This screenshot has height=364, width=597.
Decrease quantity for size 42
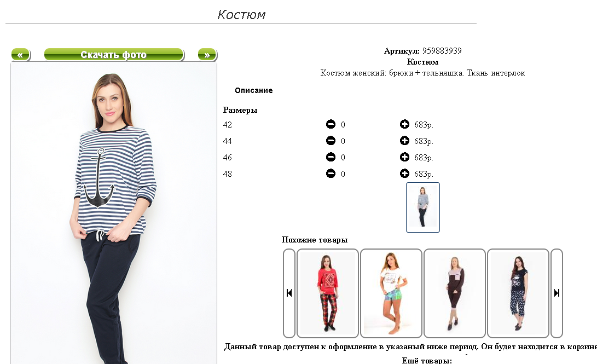coord(331,124)
